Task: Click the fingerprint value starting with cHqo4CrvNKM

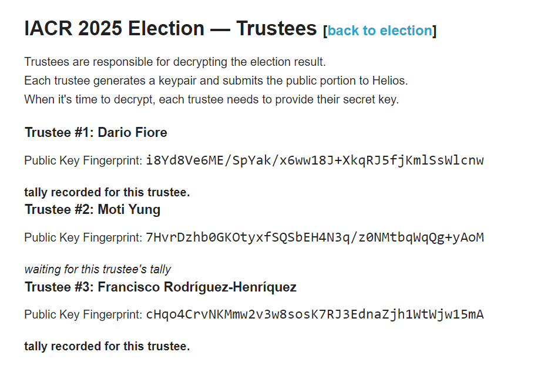Action: click(x=315, y=314)
